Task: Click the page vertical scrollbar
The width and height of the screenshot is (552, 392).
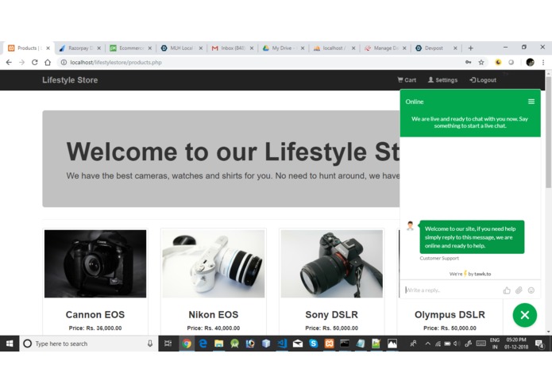Action: pyautogui.click(x=549, y=133)
